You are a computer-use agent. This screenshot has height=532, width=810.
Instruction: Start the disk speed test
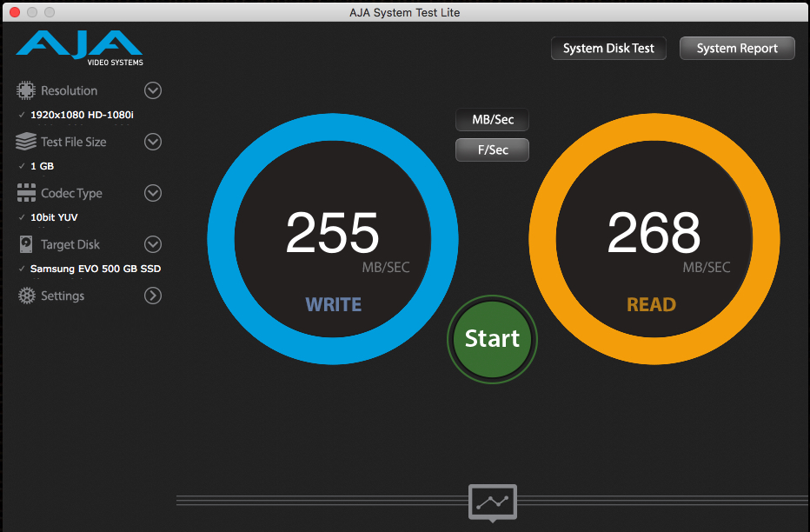(x=492, y=339)
